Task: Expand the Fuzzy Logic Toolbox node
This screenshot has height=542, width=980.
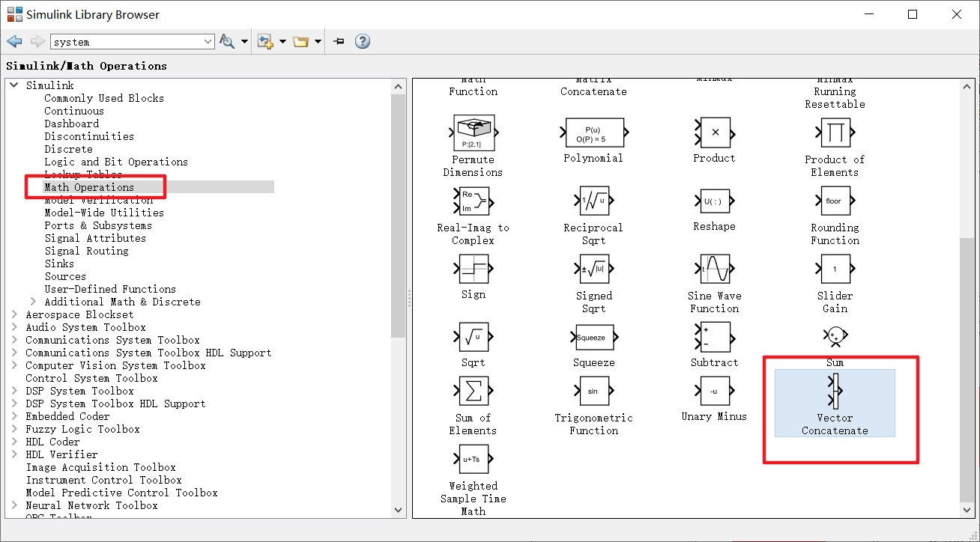Action: (14, 429)
